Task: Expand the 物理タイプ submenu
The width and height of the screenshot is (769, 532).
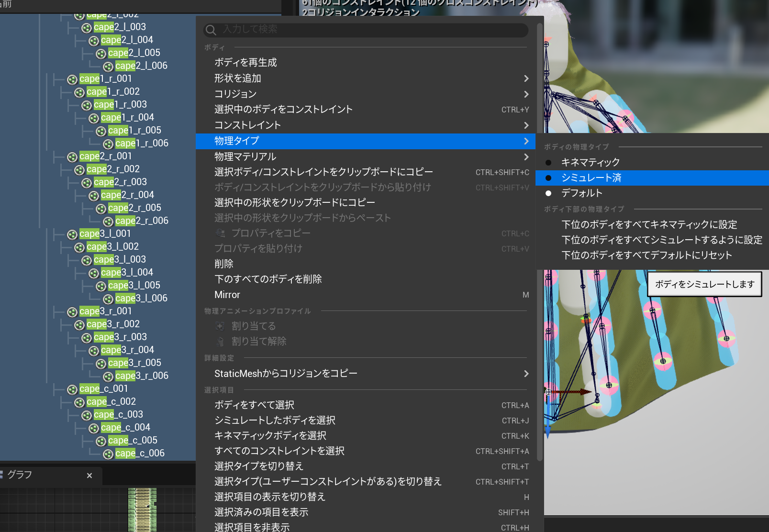Action: click(366, 141)
